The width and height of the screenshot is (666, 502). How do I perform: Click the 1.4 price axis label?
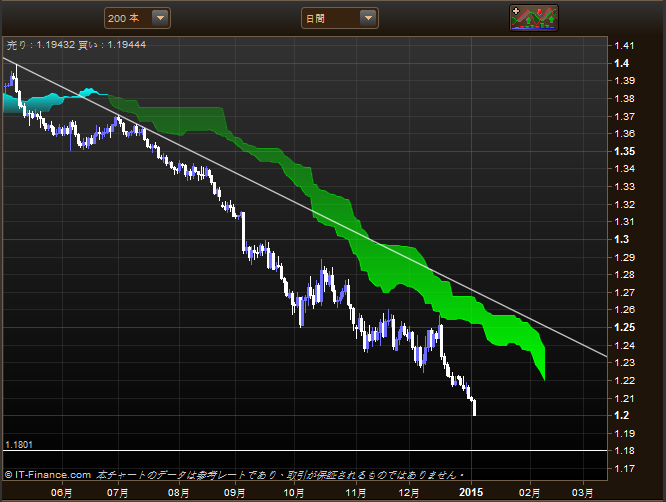coord(621,63)
